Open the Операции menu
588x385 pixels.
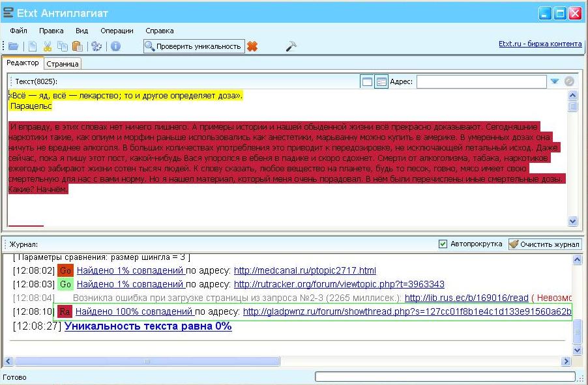(x=117, y=31)
